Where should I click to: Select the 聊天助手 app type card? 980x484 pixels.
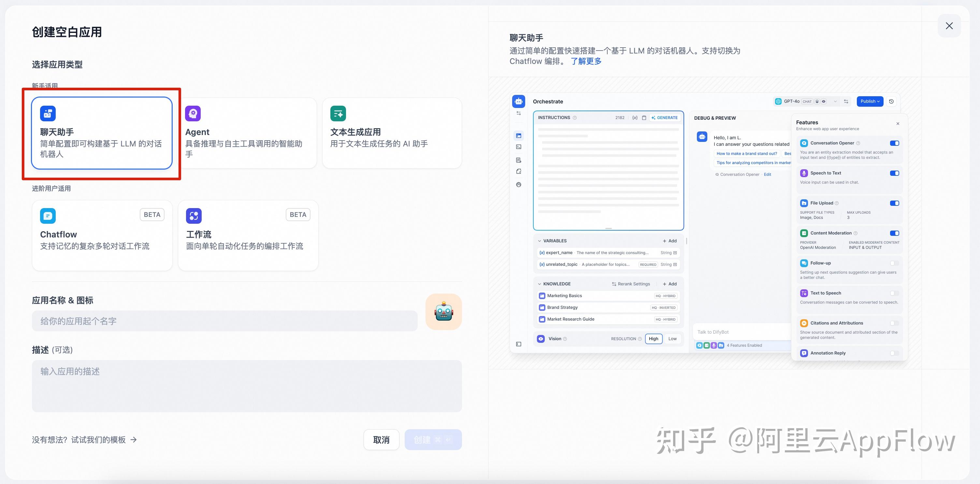(x=102, y=134)
